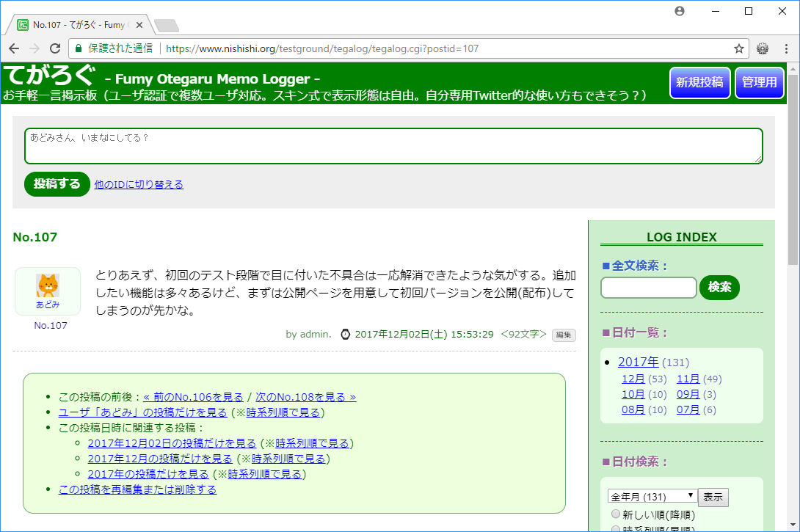Click the orange cat avatar image

(48, 285)
